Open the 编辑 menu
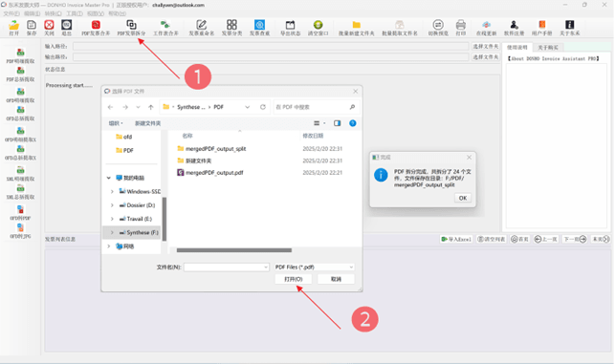This screenshot has height=364, width=615. (x=33, y=13)
